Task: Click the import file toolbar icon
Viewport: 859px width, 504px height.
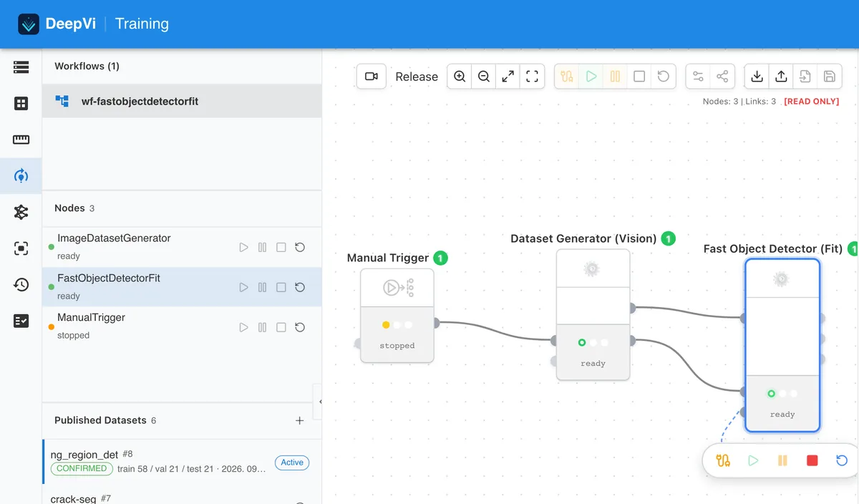Action: pyautogui.click(x=805, y=77)
